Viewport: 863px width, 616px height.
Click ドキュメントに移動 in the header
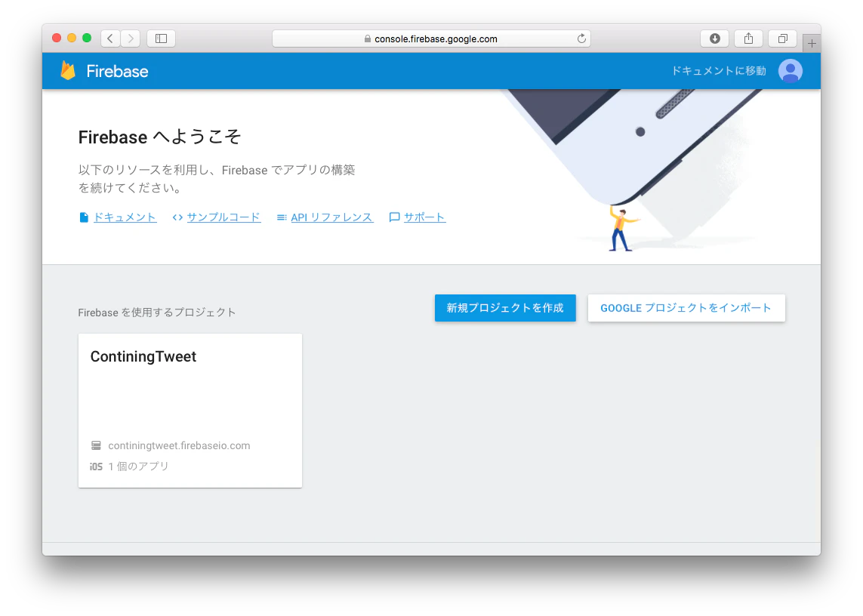pos(719,71)
